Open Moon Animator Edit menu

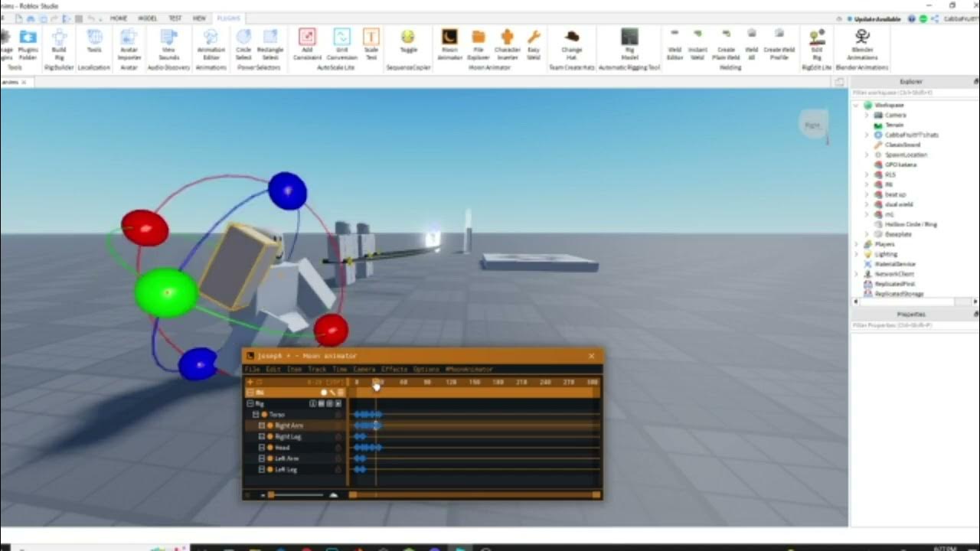coord(273,370)
